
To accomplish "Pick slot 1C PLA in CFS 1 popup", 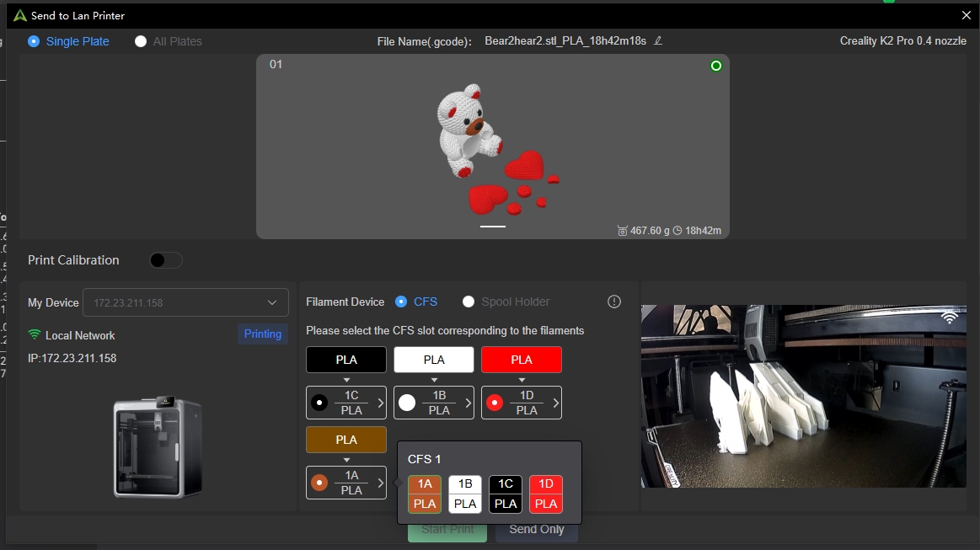I will coord(506,494).
